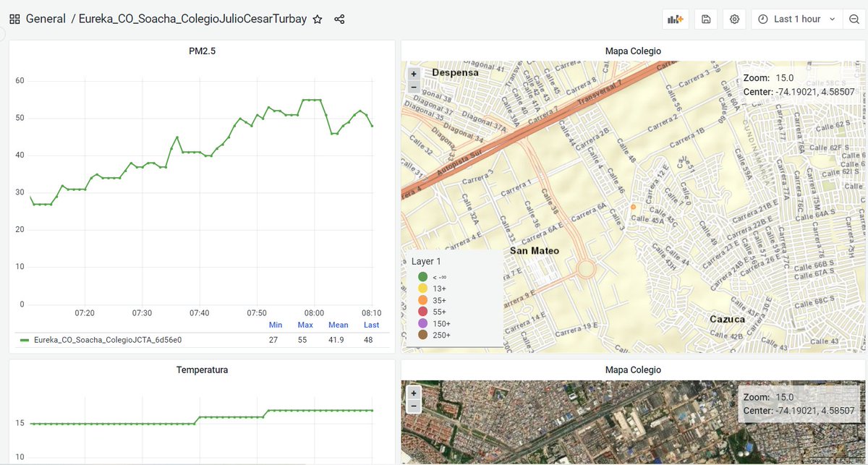Zoom out the time range
Viewport: 868px width, 465px height.
[x=854, y=20]
